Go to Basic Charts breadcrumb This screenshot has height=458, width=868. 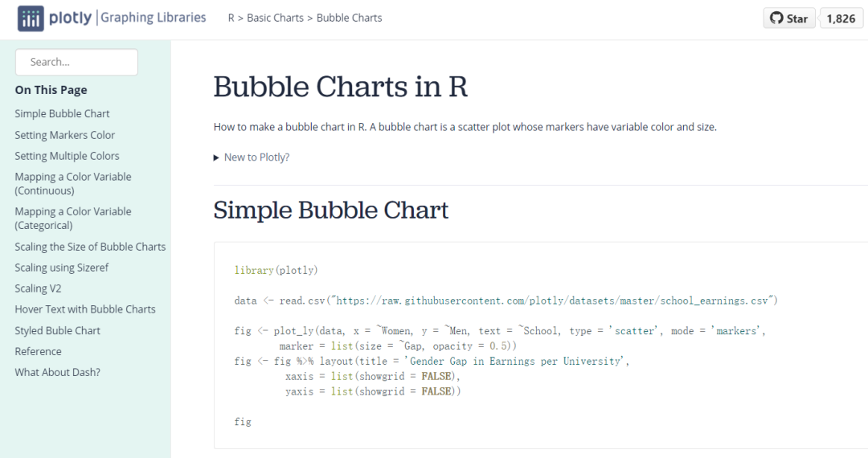pyautogui.click(x=275, y=18)
